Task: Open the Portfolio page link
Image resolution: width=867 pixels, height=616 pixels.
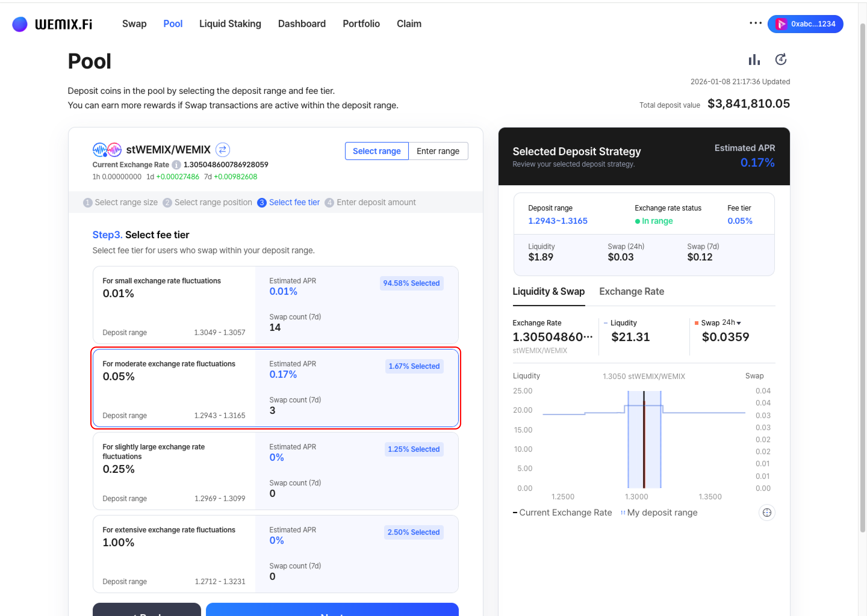Action: pos(361,24)
